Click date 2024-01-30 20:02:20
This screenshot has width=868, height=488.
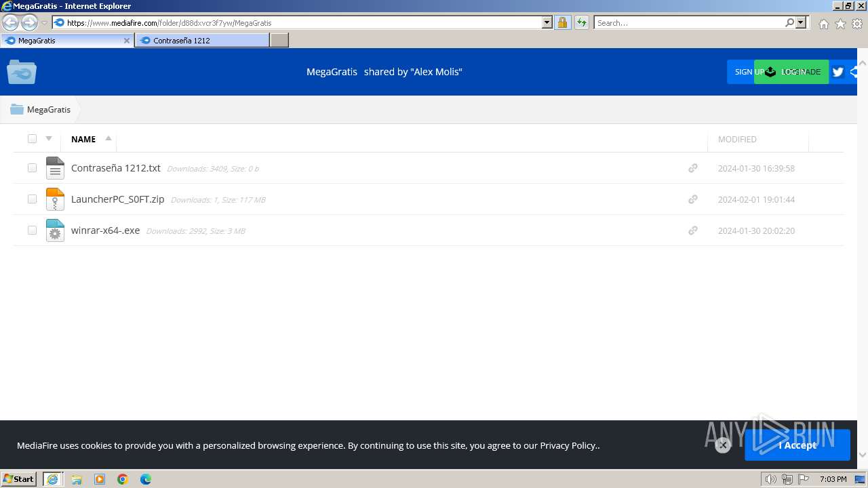(x=756, y=230)
